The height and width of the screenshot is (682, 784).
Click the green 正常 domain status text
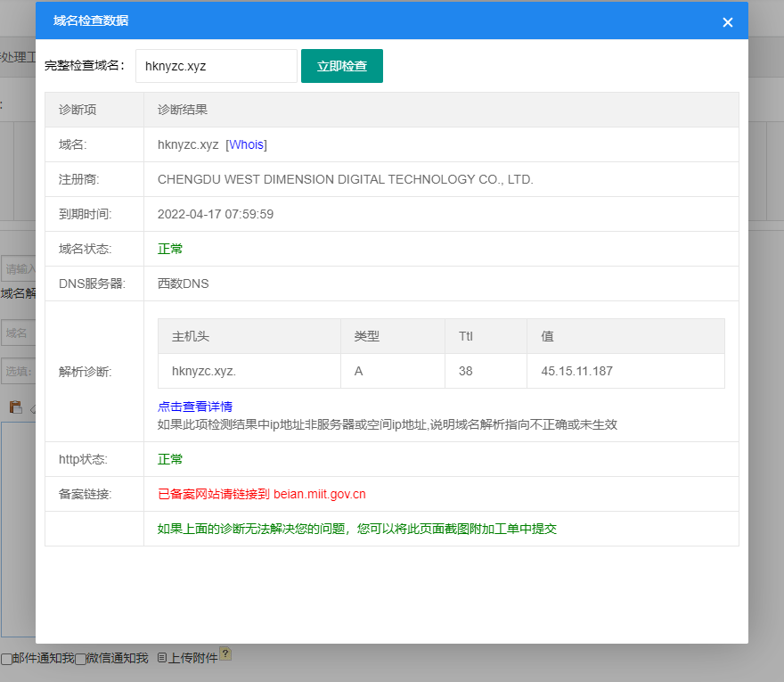(x=170, y=249)
